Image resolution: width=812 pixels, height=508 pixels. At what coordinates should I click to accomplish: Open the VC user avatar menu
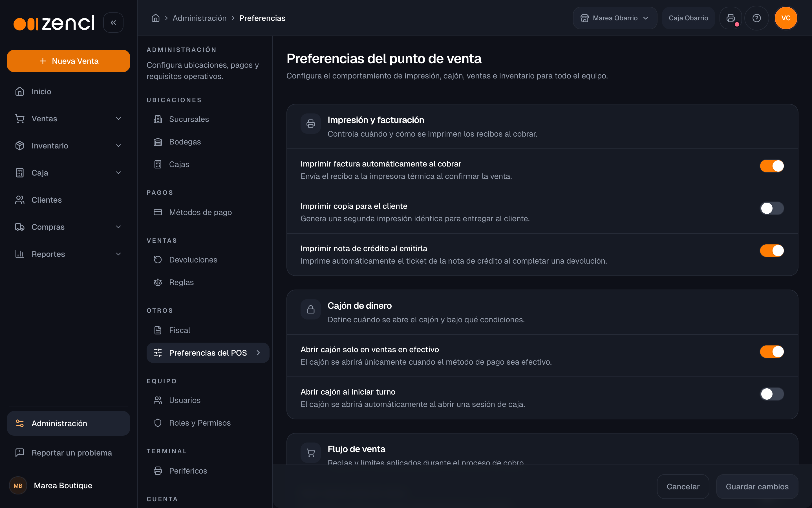click(785, 18)
